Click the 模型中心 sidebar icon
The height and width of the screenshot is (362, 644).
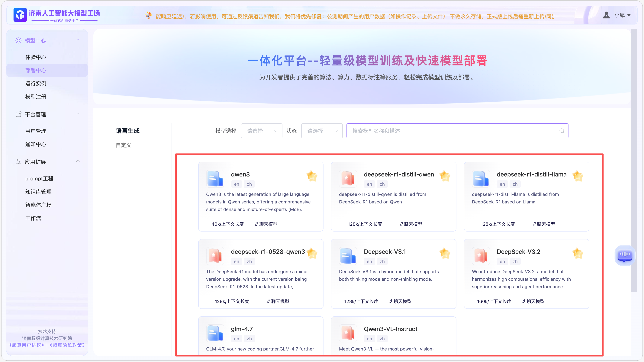pos(18,40)
